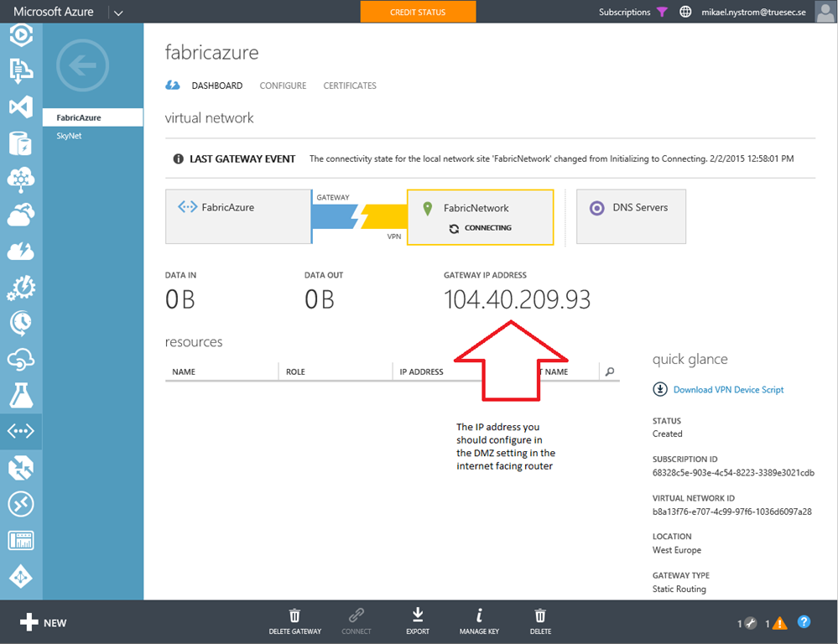This screenshot has height=644, width=838.
Task: Click Download VPN Device Script link
Action: point(727,389)
